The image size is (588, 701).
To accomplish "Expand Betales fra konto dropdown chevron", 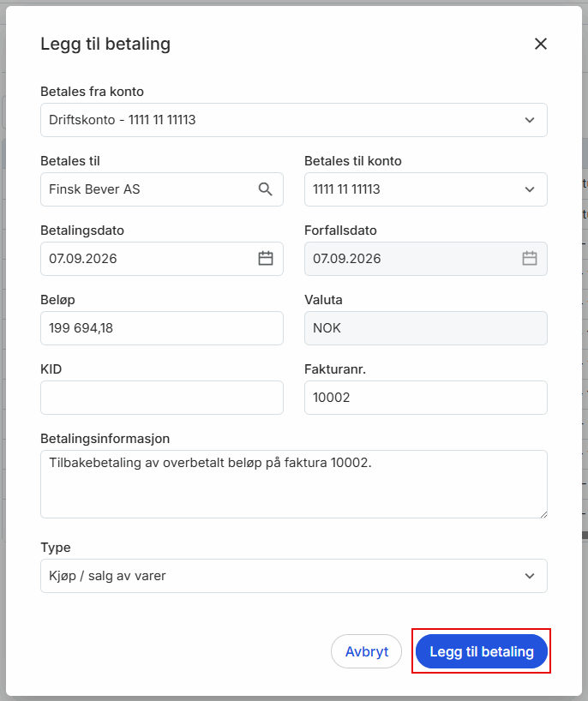I will (530, 120).
